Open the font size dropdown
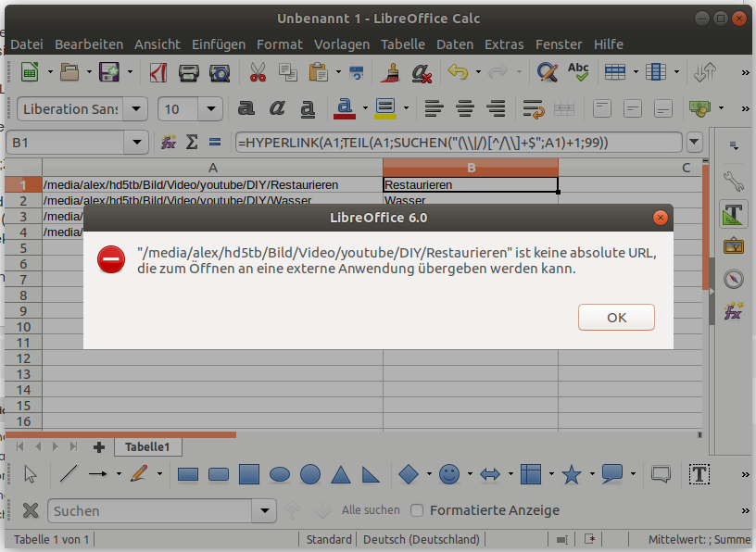Viewport: 756px width, 552px height. (x=210, y=109)
